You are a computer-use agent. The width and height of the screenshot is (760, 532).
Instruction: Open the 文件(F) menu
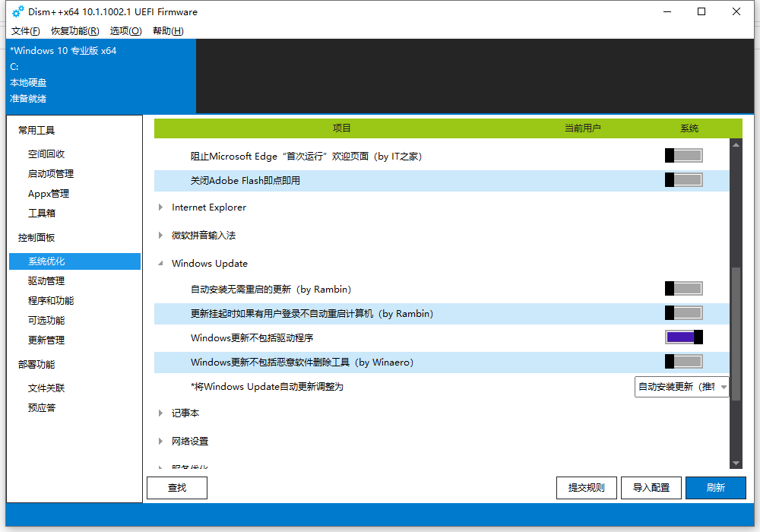click(x=25, y=31)
